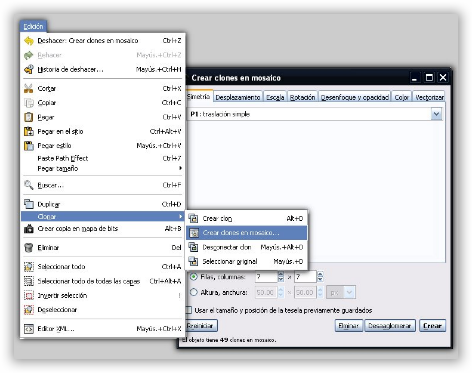Screen dimensions: 472x373
Task: Click the icon beside Pegar en el sitio
Action: [29, 131]
